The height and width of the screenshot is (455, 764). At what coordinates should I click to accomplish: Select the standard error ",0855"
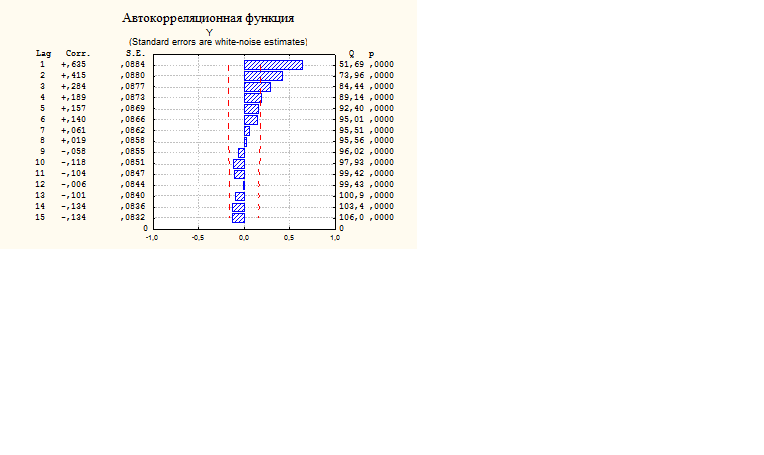133,152
